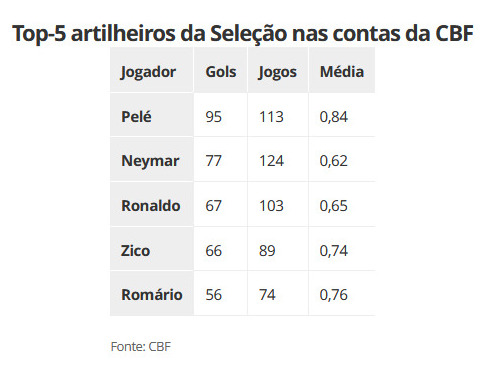Click Romário's goals value 56
Image resolution: width=490 pixels, height=366 pixels.
tap(214, 295)
